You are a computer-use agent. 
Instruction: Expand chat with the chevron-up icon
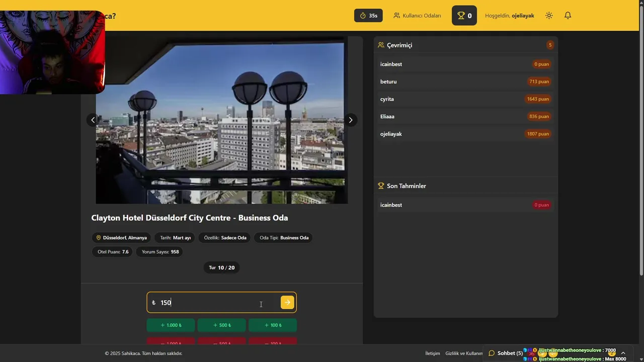coord(623,353)
